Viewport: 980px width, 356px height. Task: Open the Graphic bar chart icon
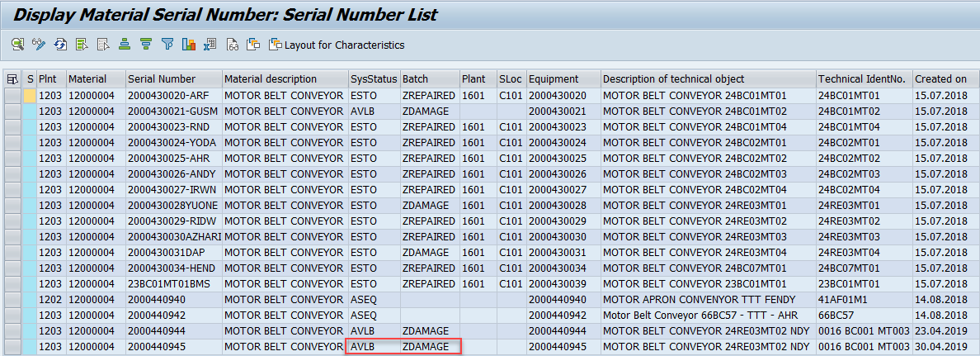(x=189, y=45)
